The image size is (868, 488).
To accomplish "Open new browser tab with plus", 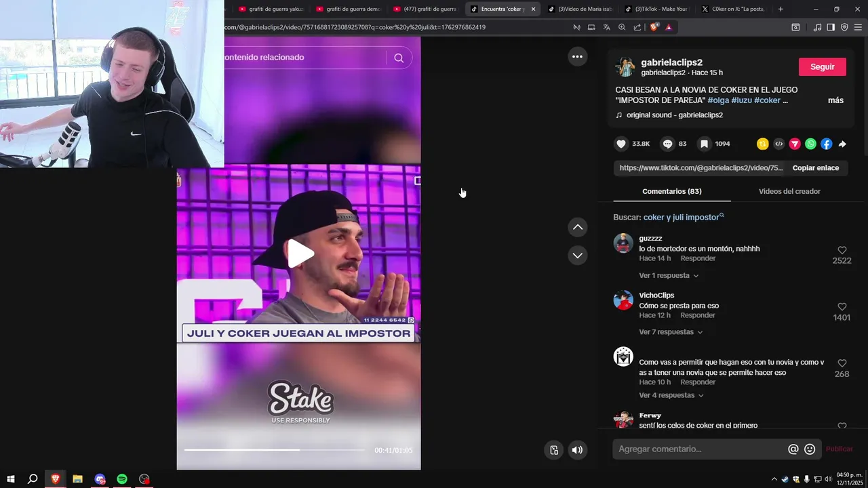I will pyautogui.click(x=781, y=9).
